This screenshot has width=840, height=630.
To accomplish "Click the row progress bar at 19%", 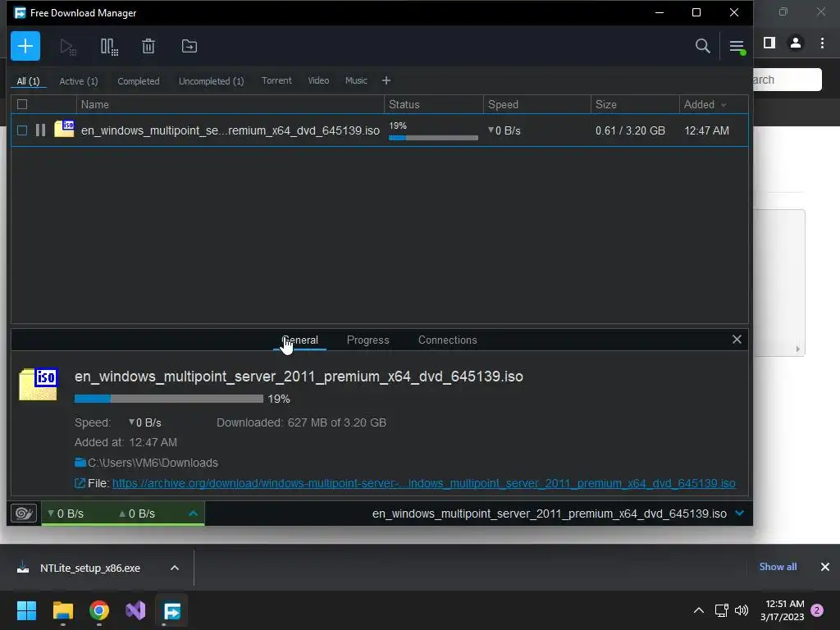I will 433,138.
